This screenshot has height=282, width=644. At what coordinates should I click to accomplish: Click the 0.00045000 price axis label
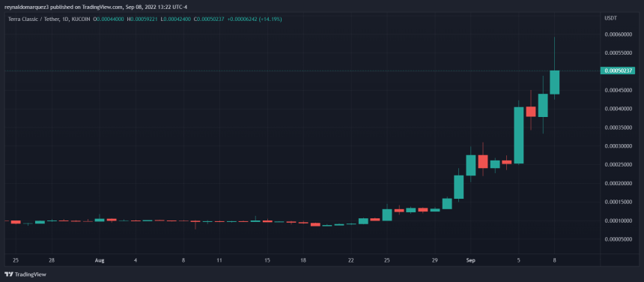pyautogui.click(x=618, y=91)
